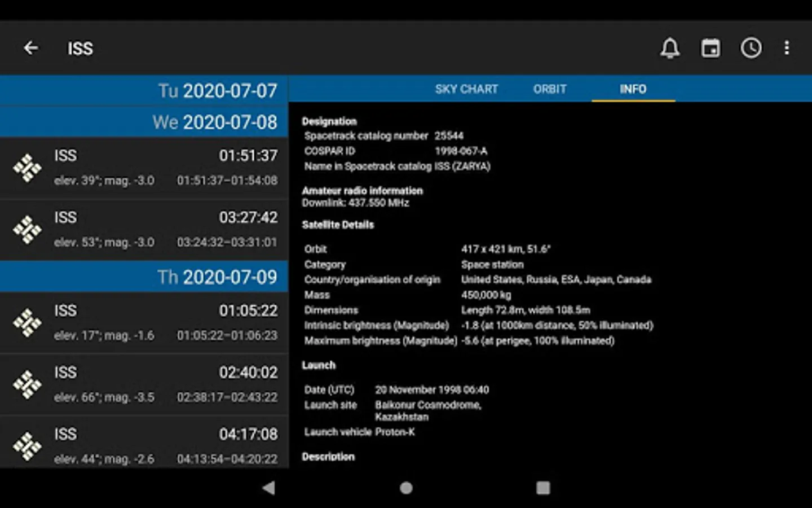Select the COSPAR ID value 1998-067-A
Image resolution: width=812 pixels, height=508 pixels.
461,151
